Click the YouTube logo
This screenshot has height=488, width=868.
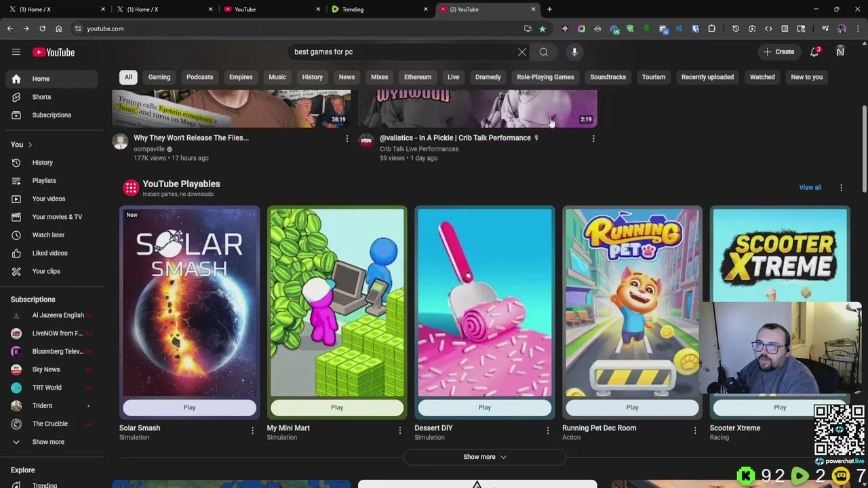[54, 52]
